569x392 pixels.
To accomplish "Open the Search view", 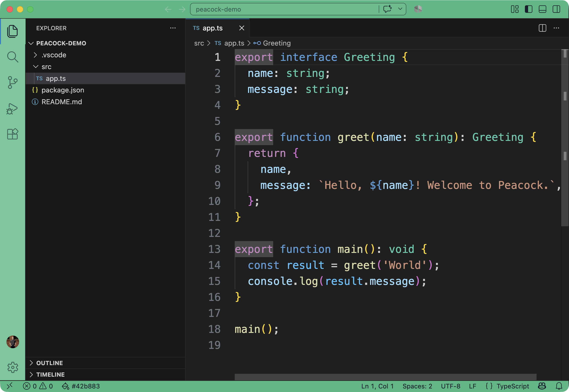I will click(12, 57).
